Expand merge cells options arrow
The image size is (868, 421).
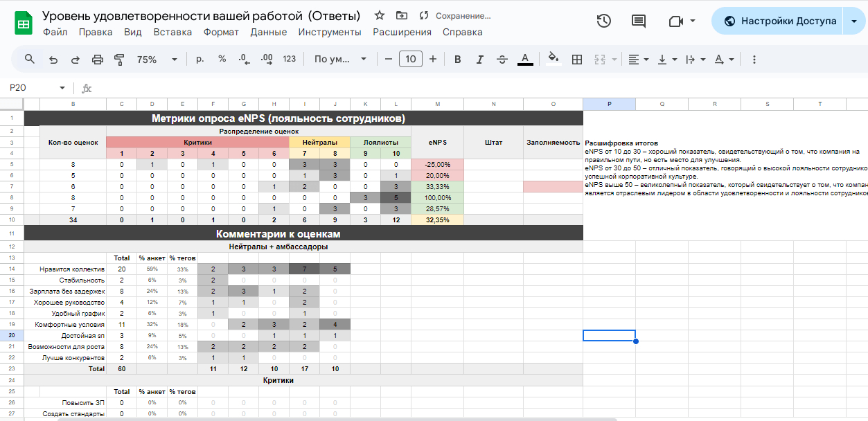point(614,60)
